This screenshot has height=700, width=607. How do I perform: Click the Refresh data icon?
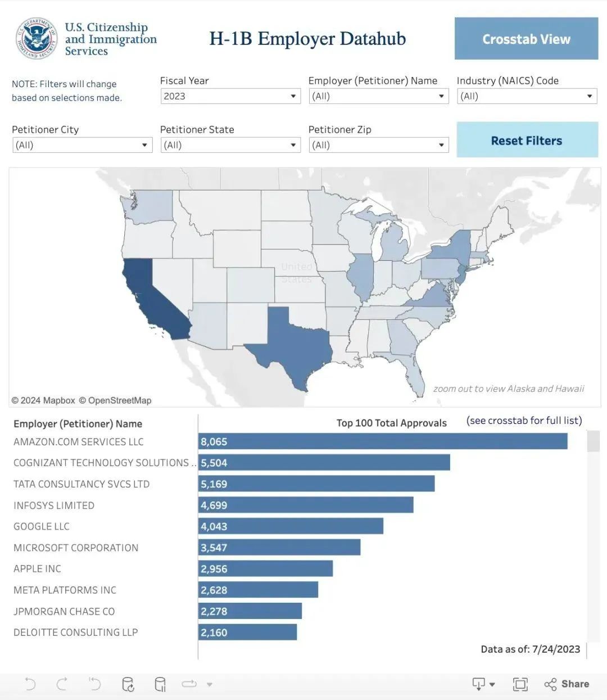[x=128, y=684]
